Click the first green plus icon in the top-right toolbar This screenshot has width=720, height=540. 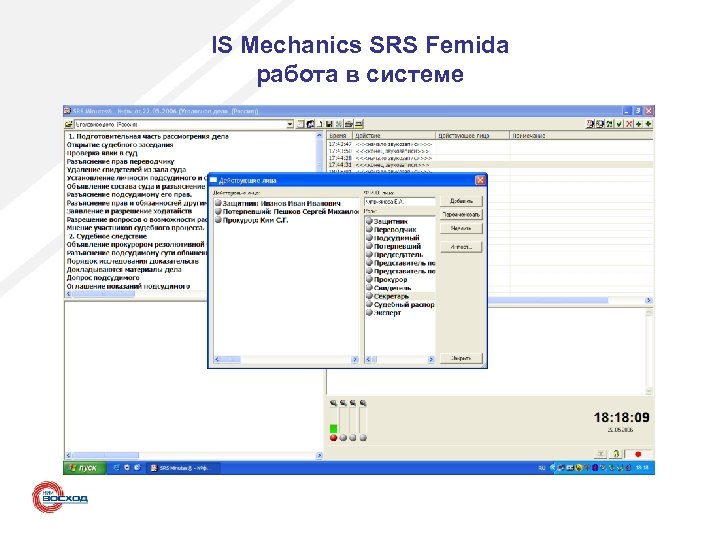coord(639,124)
